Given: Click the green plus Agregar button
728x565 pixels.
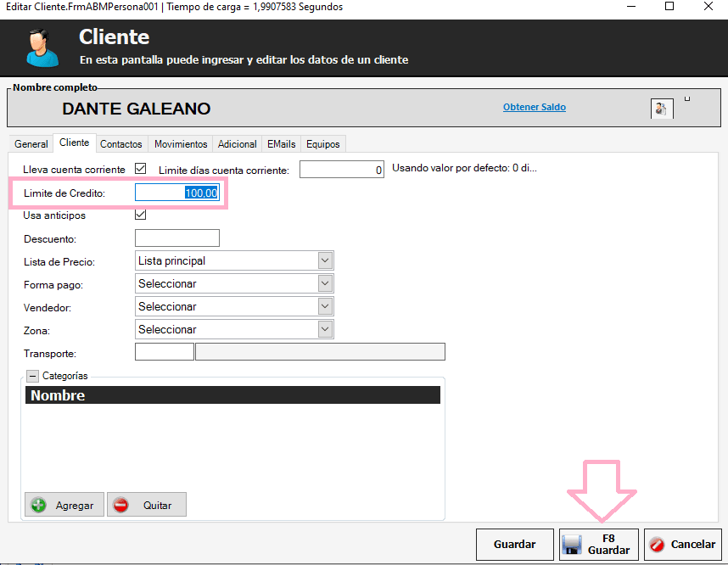Looking at the screenshot, I should 64,505.
